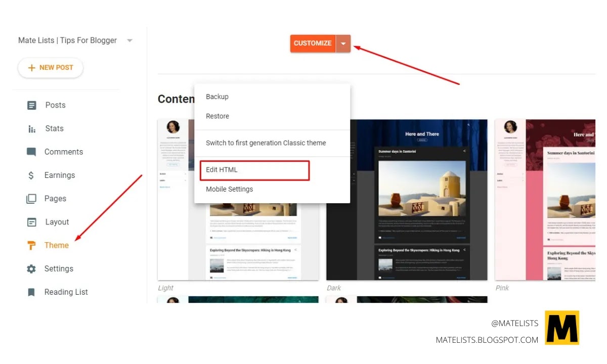Viewport: 607px width, 364px height.
Task: Open the Theme sidebar label
Action: [x=57, y=245]
